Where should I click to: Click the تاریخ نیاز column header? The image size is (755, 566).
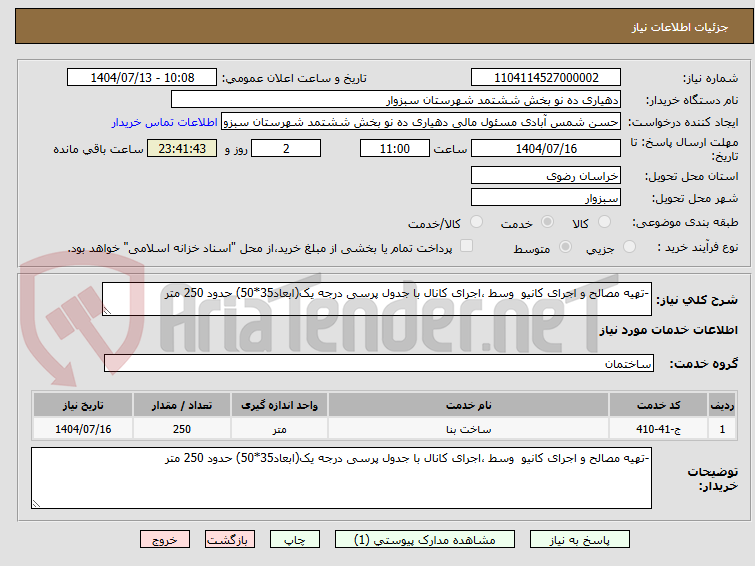[83, 405]
